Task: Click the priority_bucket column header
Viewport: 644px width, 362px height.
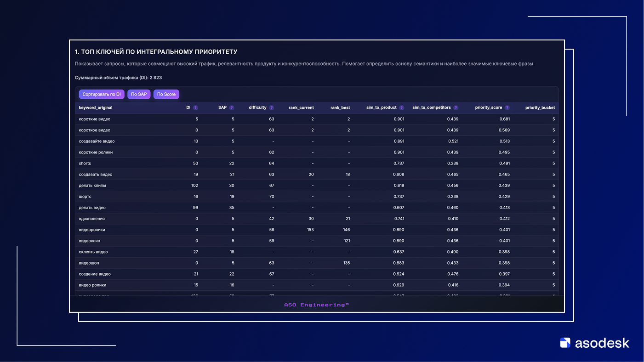Action: point(540,108)
